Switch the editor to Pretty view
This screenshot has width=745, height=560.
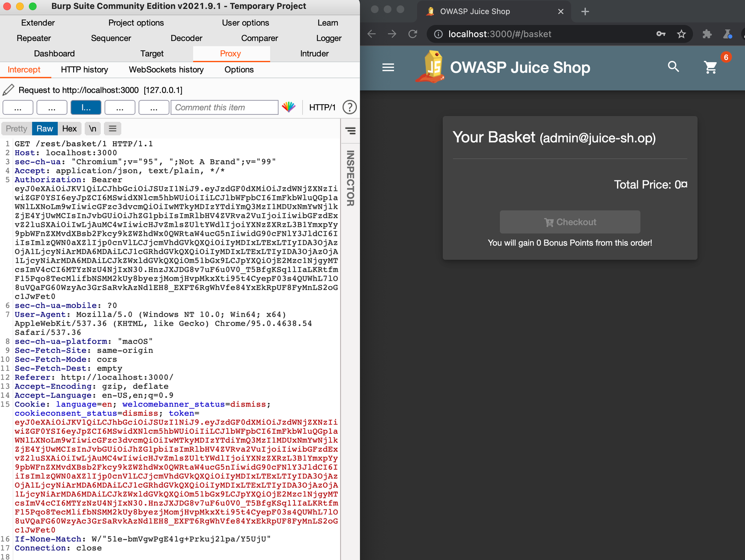[17, 128]
